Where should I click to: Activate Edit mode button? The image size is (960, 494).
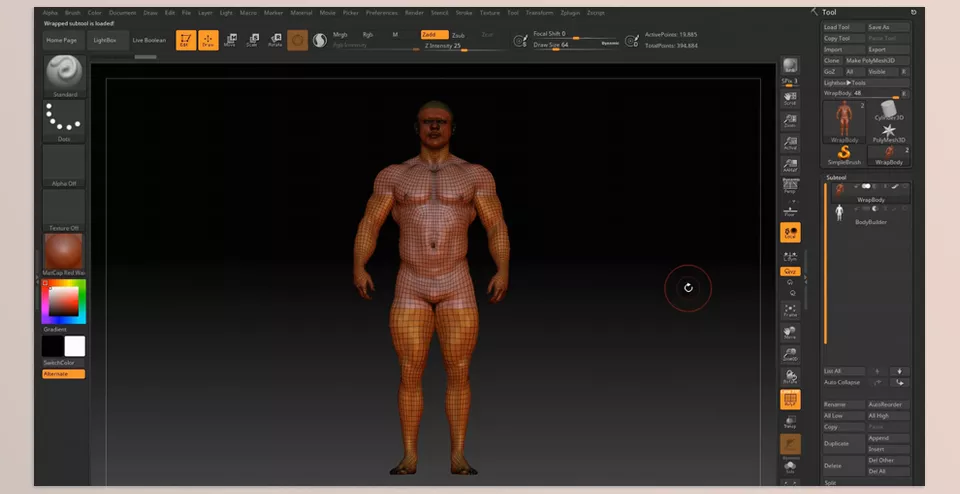(186, 40)
